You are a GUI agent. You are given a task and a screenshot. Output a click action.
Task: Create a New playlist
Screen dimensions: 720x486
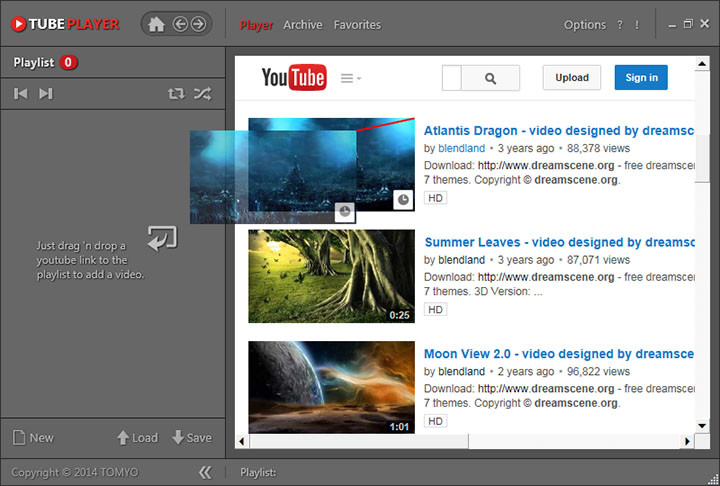[x=33, y=438]
